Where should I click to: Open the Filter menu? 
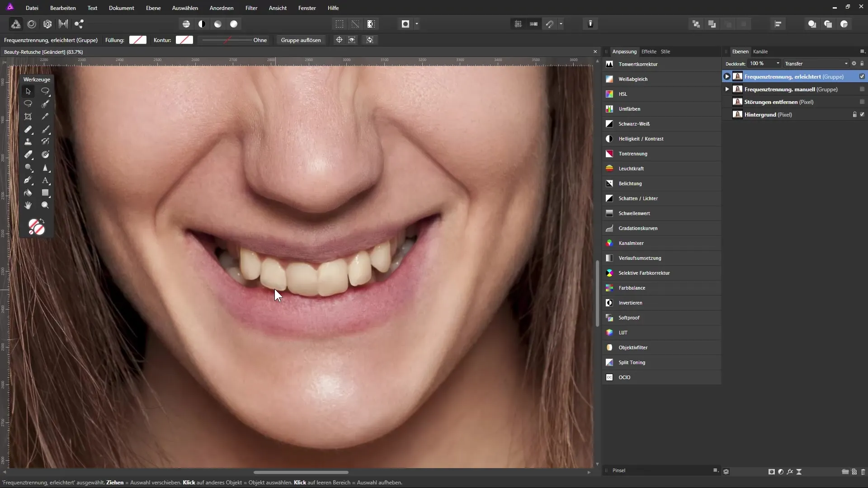click(x=251, y=8)
